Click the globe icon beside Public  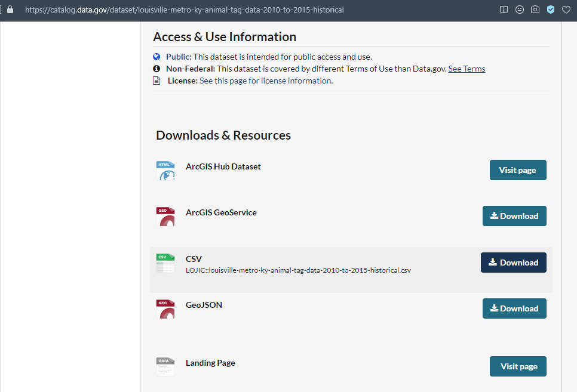coord(157,57)
